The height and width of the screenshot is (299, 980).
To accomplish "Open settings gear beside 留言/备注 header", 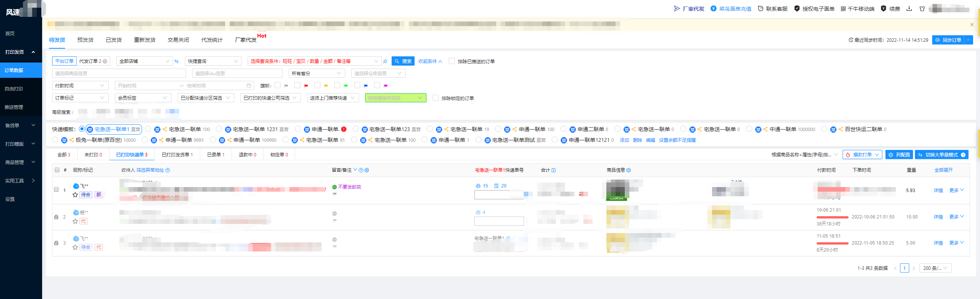I will pos(367,170).
